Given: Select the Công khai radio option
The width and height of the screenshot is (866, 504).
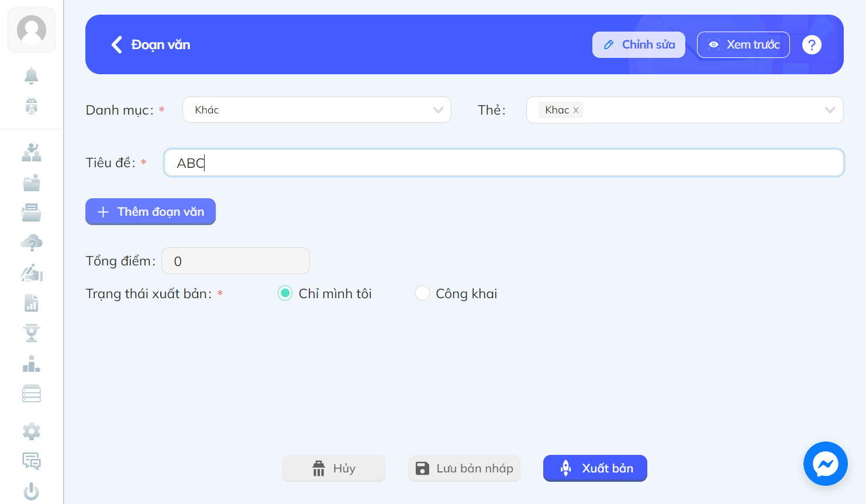Looking at the screenshot, I should click(x=422, y=294).
